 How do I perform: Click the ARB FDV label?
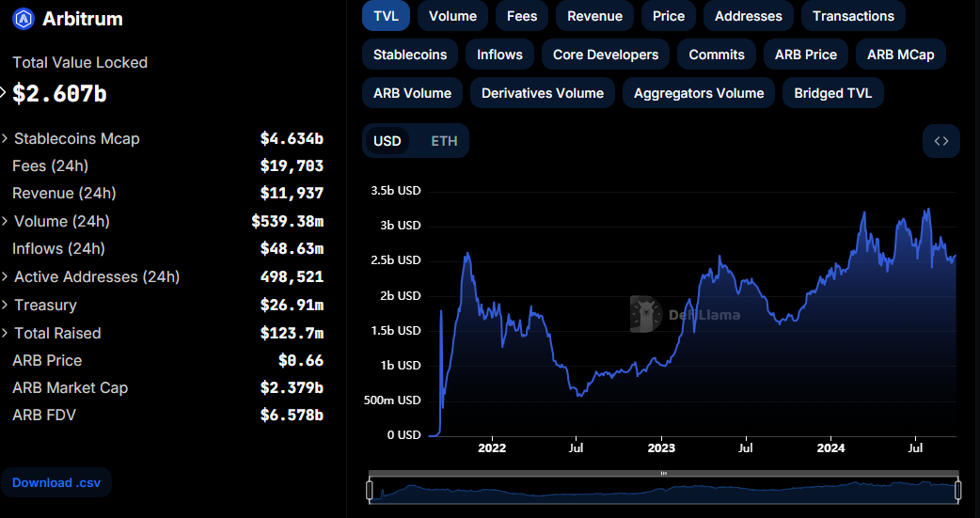pos(44,416)
